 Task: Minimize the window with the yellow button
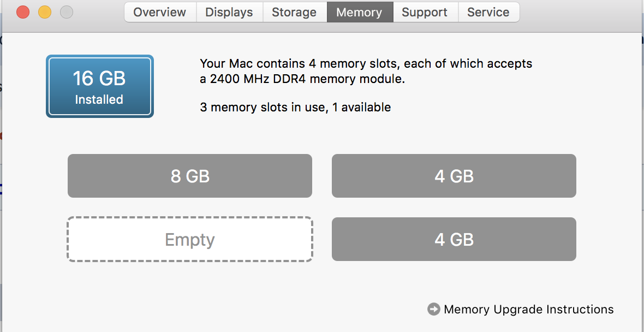(45, 12)
